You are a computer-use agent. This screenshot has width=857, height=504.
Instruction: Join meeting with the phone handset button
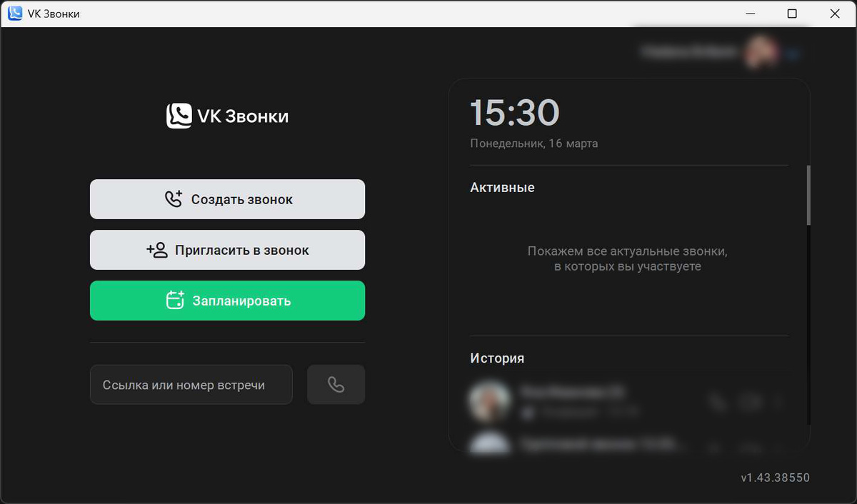[336, 385]
